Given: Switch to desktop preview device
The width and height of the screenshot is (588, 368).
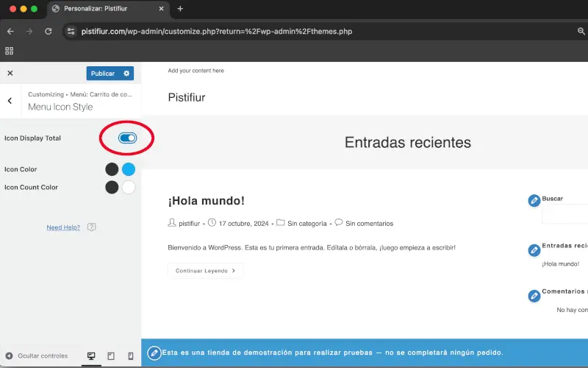Looking at the screenshot, I should (91, 355).
